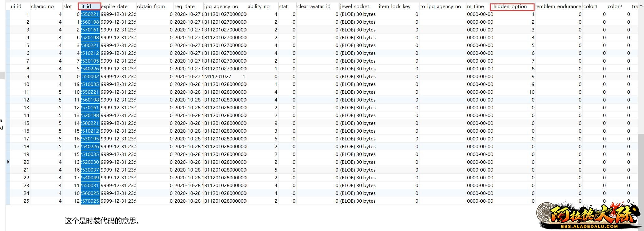Click the emblem_endurance column header
644x231 pixels.
[x=558, y=7]
